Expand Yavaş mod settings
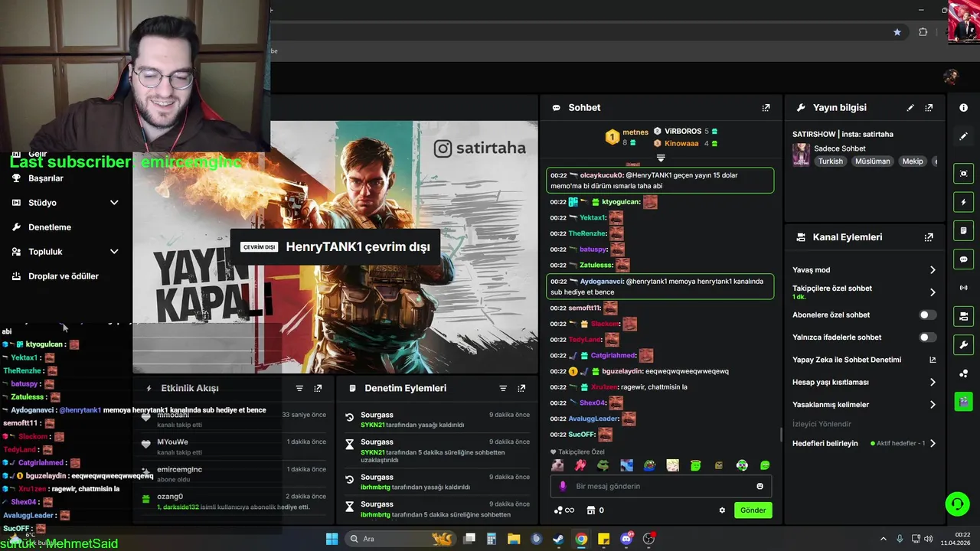Image resolution: width=980 pixels, height=551 pixels. (x=933, y=270)
